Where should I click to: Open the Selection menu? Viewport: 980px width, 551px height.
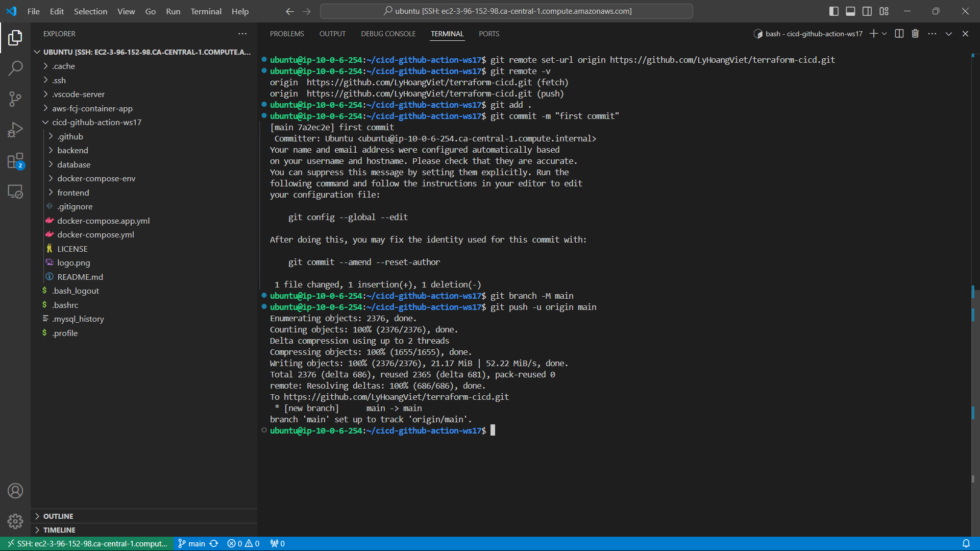(x=90, y=11)
